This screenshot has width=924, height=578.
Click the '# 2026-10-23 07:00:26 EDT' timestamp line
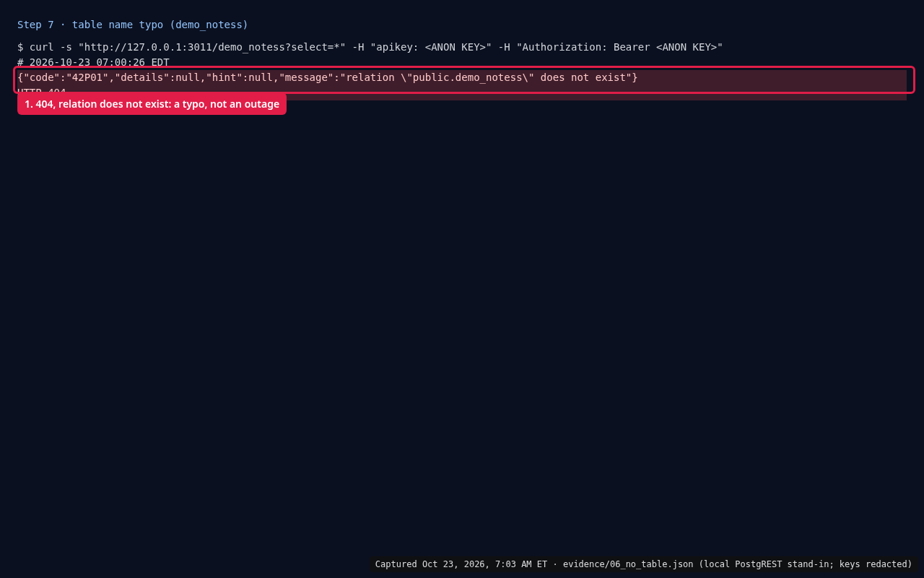pyautogui.click(x=93, y=62)
